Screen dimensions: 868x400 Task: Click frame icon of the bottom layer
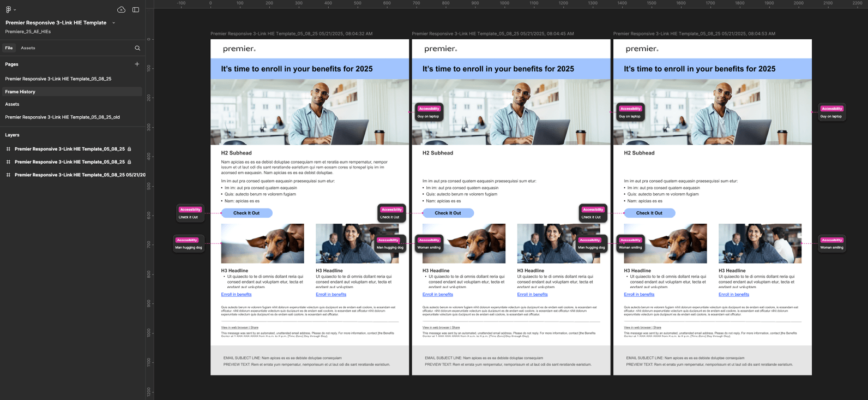8,175
